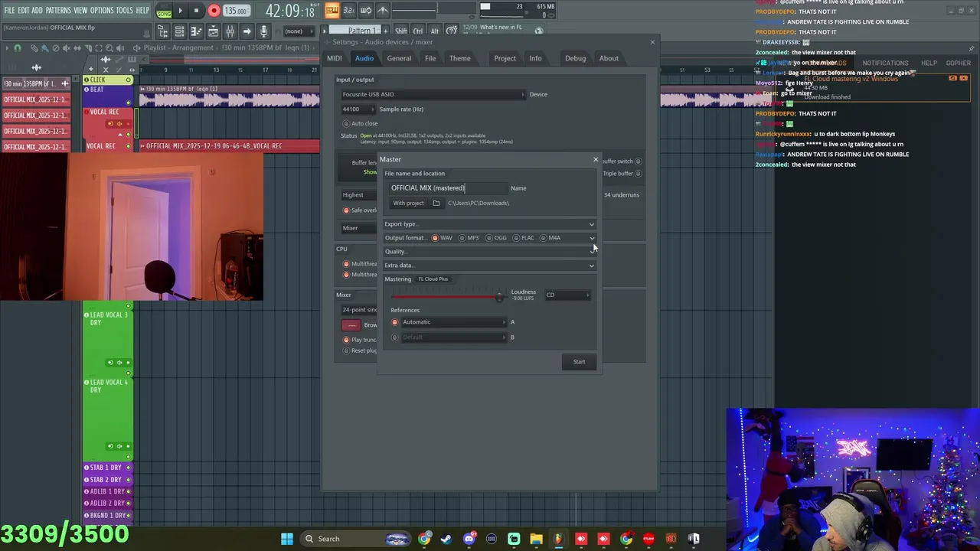Switch to the MIDI settings tab
Image resolution: width=980 pixels, height=551 pixels.
point(335,58)
